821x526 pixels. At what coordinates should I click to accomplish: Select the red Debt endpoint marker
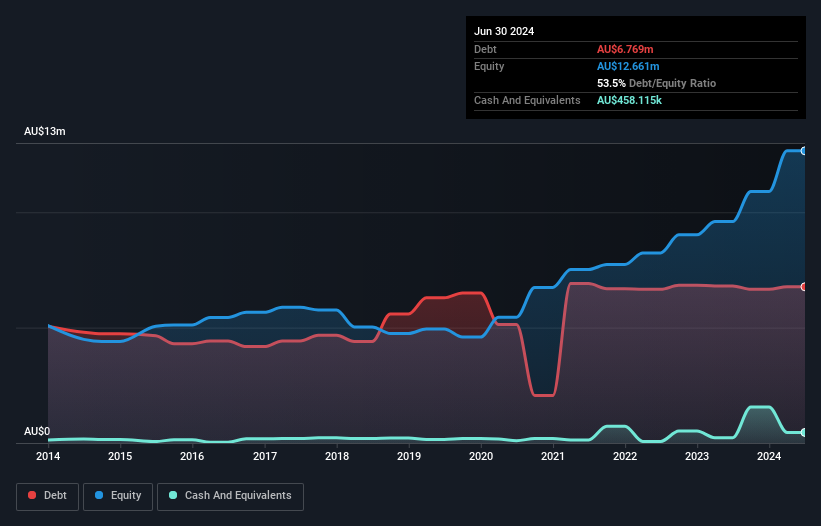804,287
